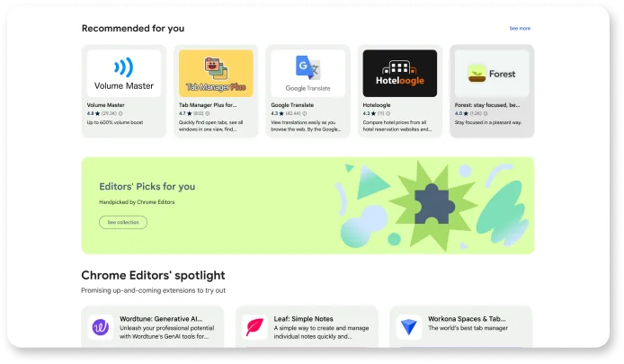
Task: Open Forest: stay focused title
Action: click(x=487, y=105)
